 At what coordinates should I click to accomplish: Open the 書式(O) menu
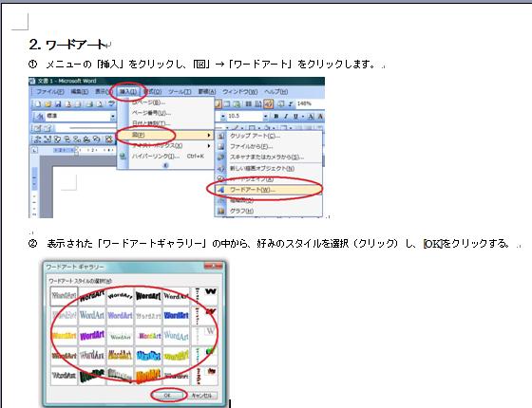152,91
